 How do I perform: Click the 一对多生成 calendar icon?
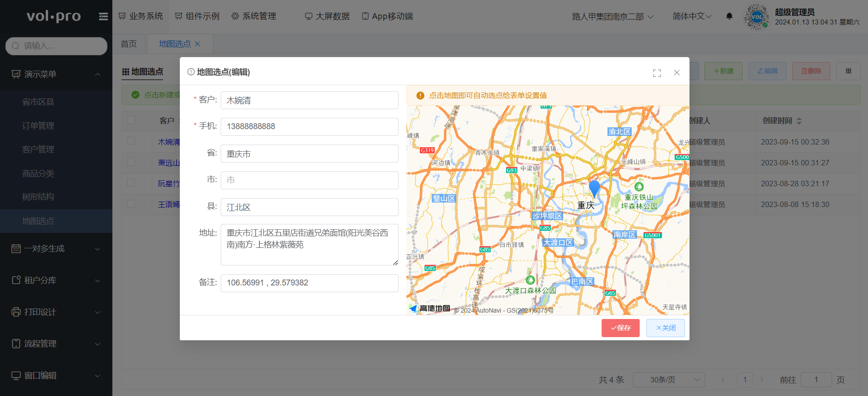pyautogui.click(x=16, y=248)
